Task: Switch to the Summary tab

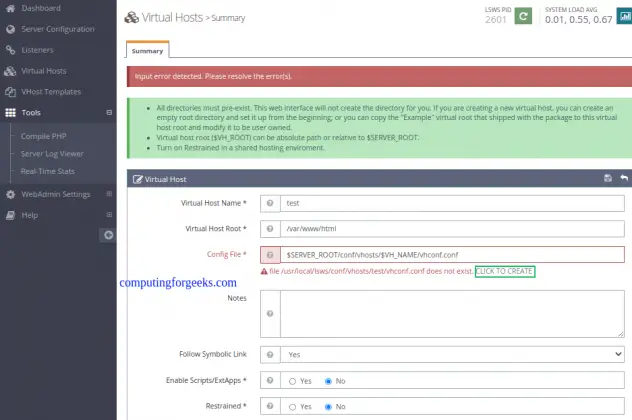Action: [x=148, y=49]
